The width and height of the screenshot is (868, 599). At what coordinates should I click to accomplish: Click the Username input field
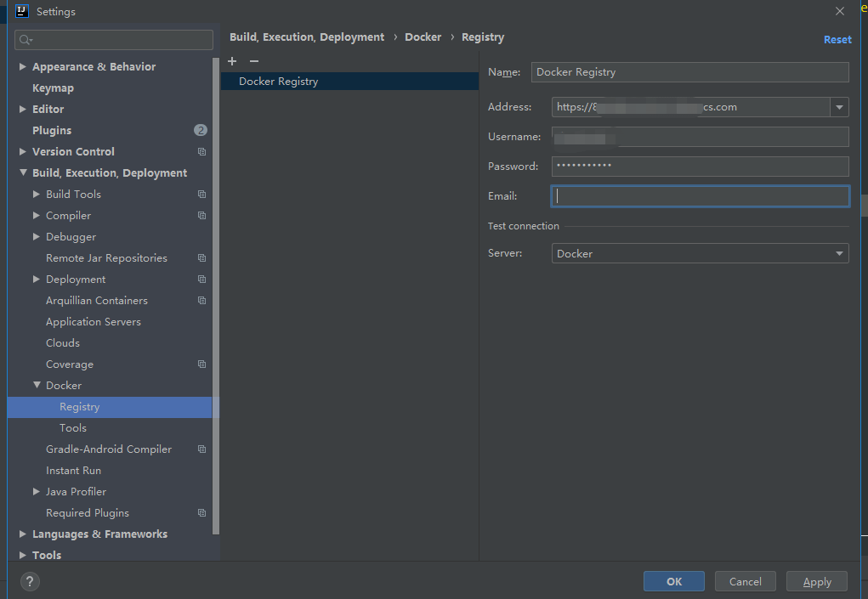click(700, 137)
